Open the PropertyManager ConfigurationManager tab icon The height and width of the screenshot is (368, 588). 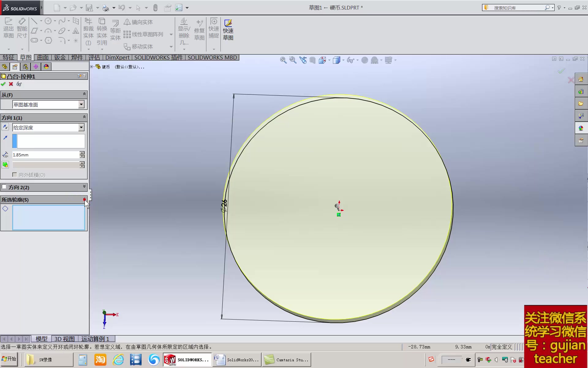(25, 67)
